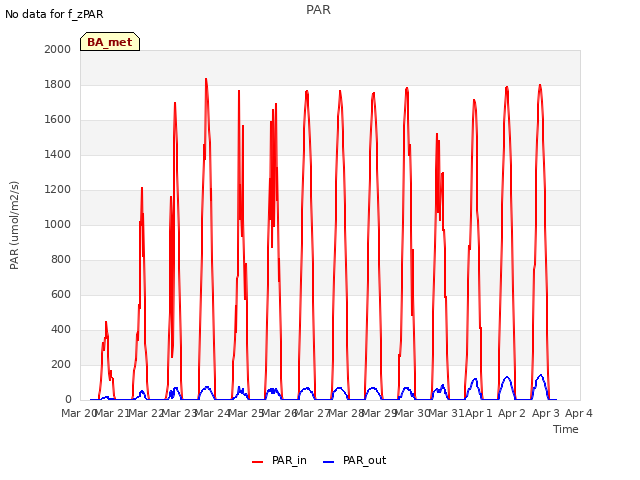This screenshot has width=640, height=480.
Task: Click the y-axis label PAR (umol/m2/s)
Action: pyautogui.click(x=14, y=225)
